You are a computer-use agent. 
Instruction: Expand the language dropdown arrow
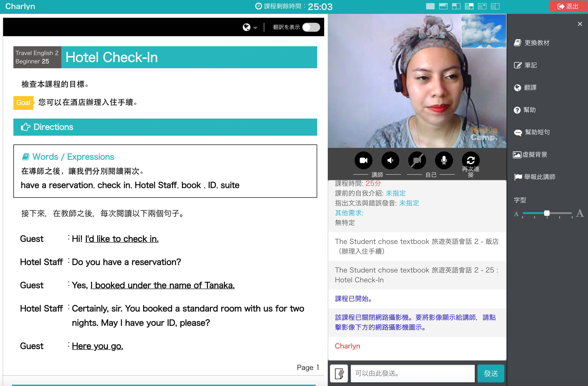255,28
